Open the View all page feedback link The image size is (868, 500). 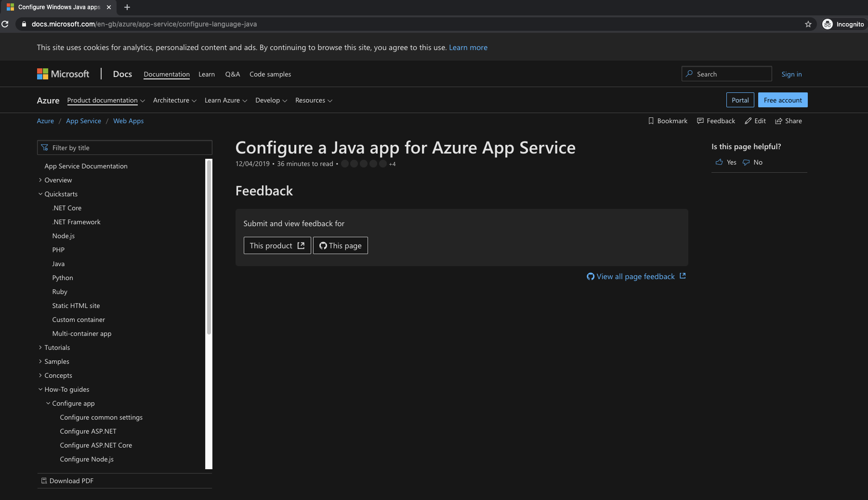636,276
